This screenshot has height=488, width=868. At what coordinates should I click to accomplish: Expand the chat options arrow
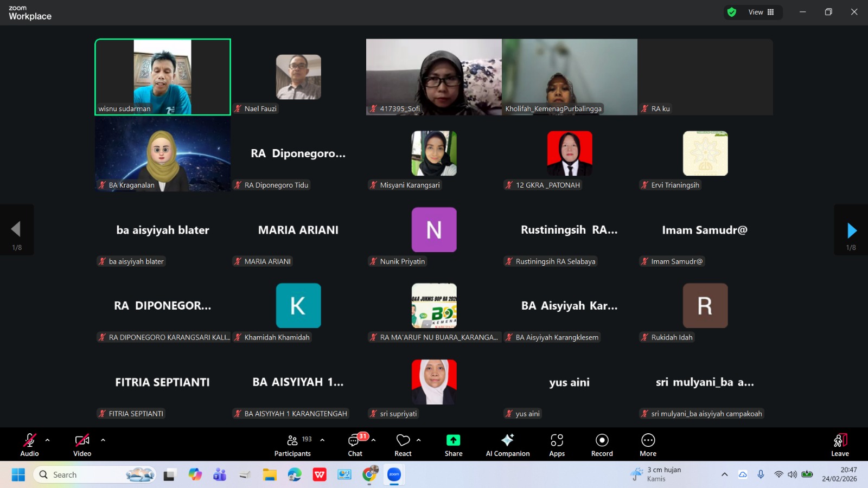pyautogui.click(x=373, y=440)
